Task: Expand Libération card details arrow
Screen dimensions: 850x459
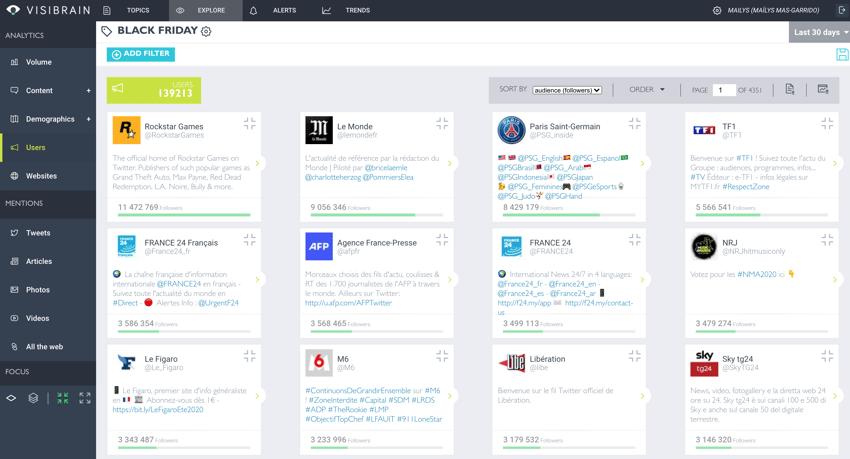Action: 642,396
